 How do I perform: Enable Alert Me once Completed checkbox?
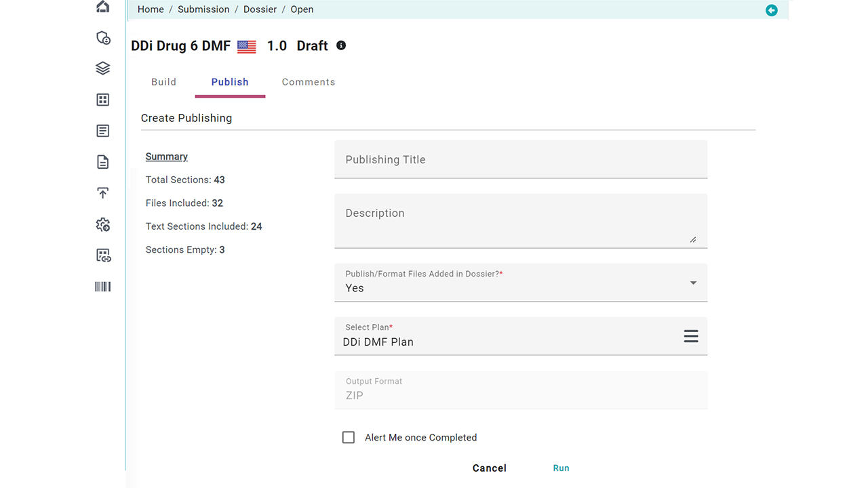349,438
